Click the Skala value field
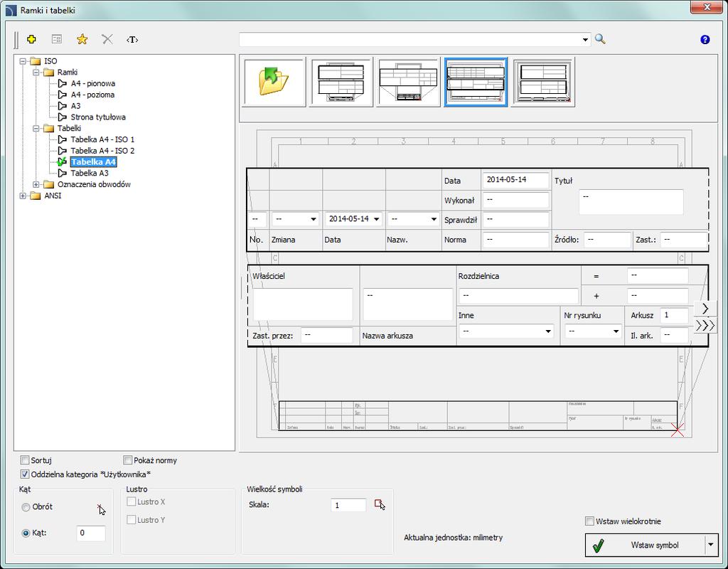 (x=348, y=505)
